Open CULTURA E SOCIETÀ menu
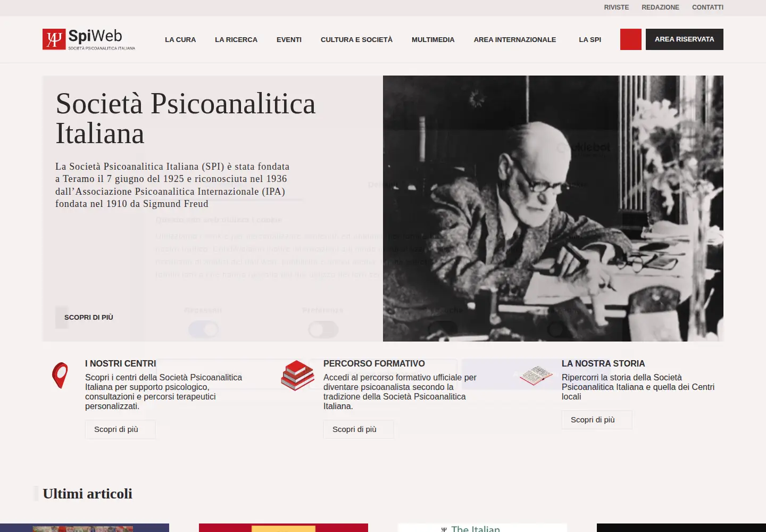The width and height of the screenshot is (766, 532). pyautogui.click(x=356, y=40)
